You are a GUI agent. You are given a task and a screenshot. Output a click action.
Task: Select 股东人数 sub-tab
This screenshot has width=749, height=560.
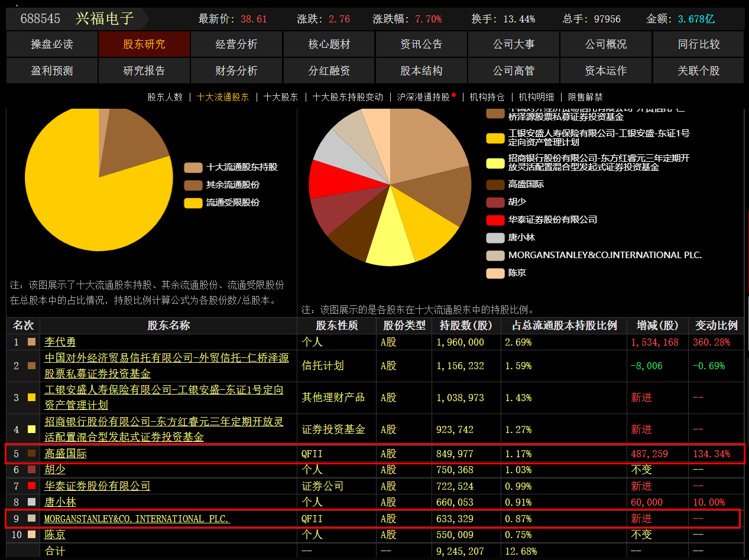(x=165, y=97)
